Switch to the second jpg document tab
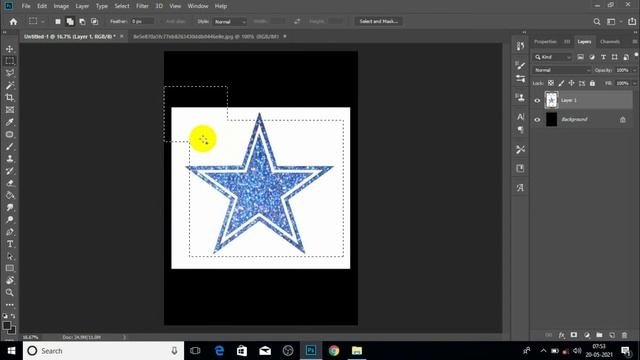Viewport: 640px width, 360px height. (206, 36)
